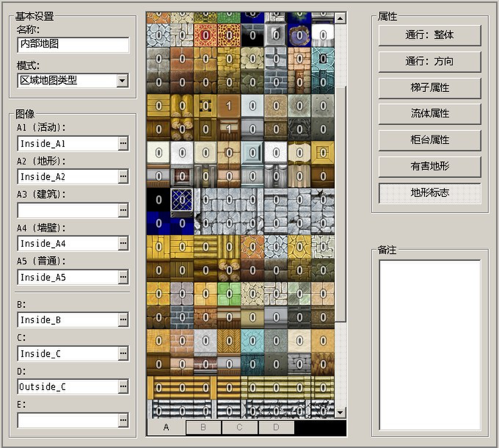Select the red ornate carpet tile
The image size is (499, 448).
tap(205, 35)
